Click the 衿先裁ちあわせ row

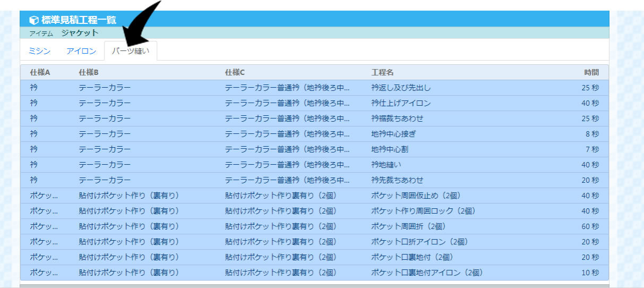point(397,180)
